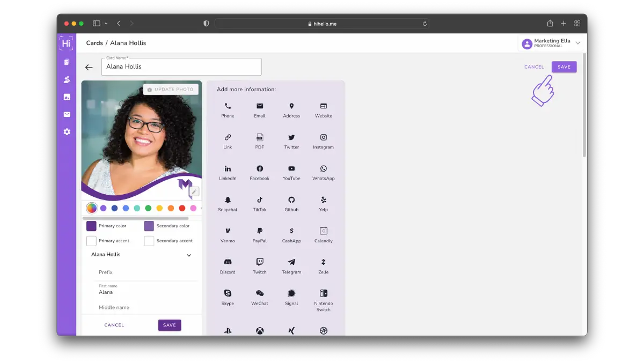Click Safari address bar hihello.me

coord(322,24)
